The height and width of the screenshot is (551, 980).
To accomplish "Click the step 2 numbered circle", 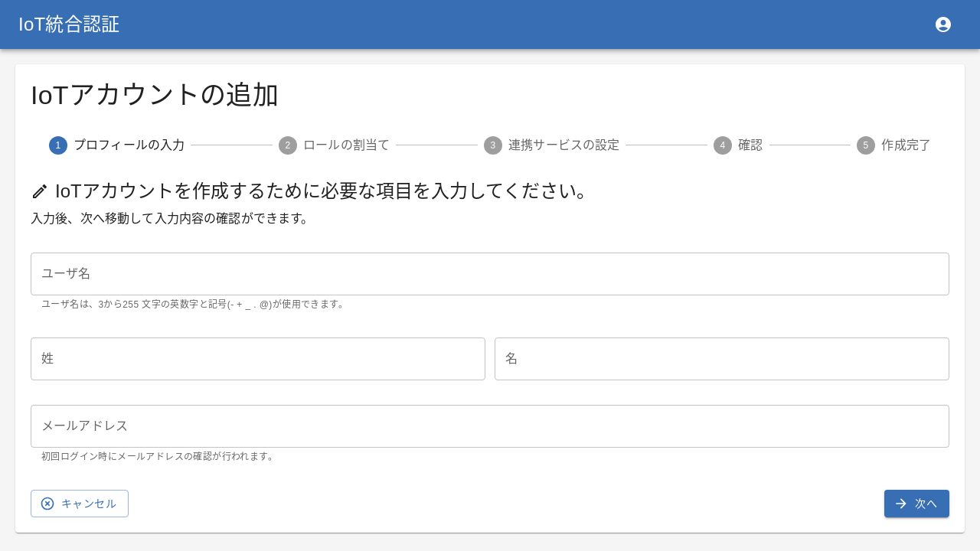I will [288, 145].
